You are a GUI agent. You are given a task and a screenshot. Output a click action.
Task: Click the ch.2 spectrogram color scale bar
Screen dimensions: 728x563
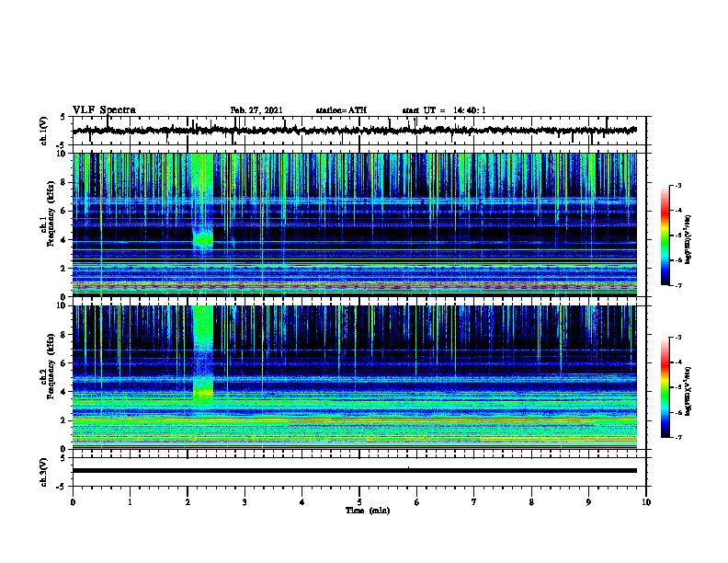(665, 387)
